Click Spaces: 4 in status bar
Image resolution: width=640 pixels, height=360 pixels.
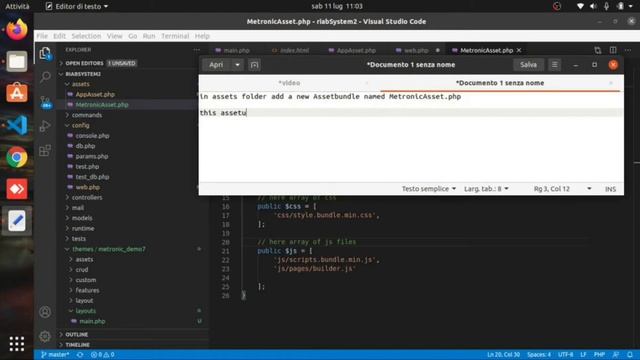pos(539,355)
